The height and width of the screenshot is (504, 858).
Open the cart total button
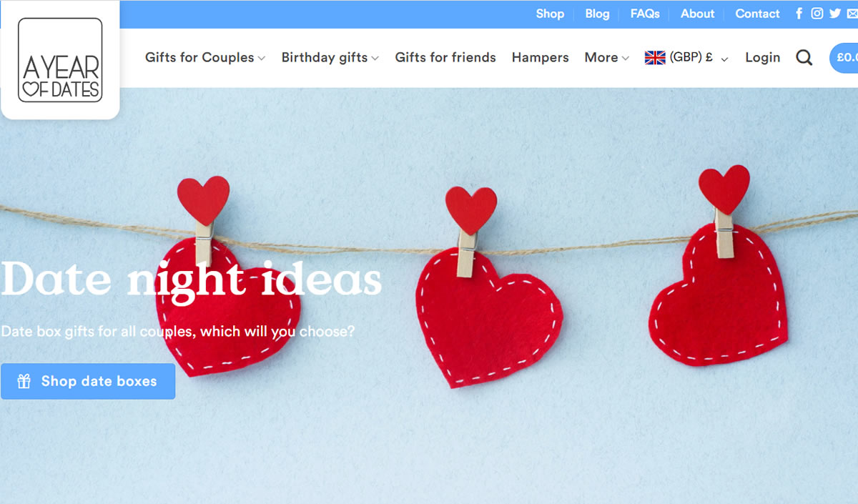coord(844,58)
